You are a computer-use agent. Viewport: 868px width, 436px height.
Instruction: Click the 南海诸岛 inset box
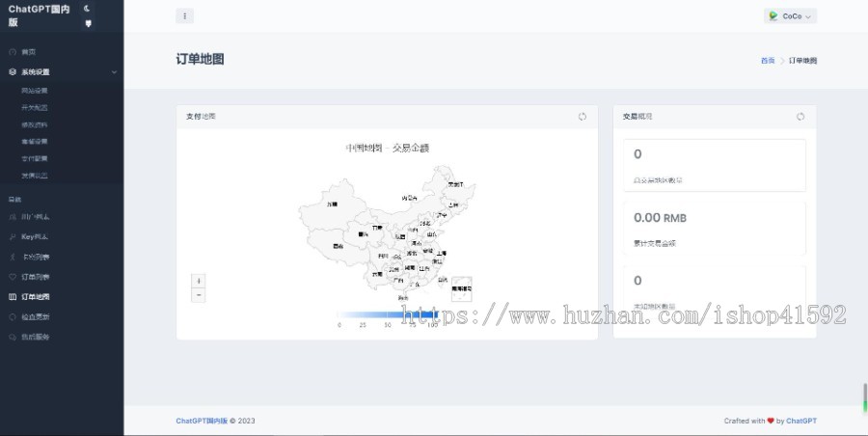462,288
